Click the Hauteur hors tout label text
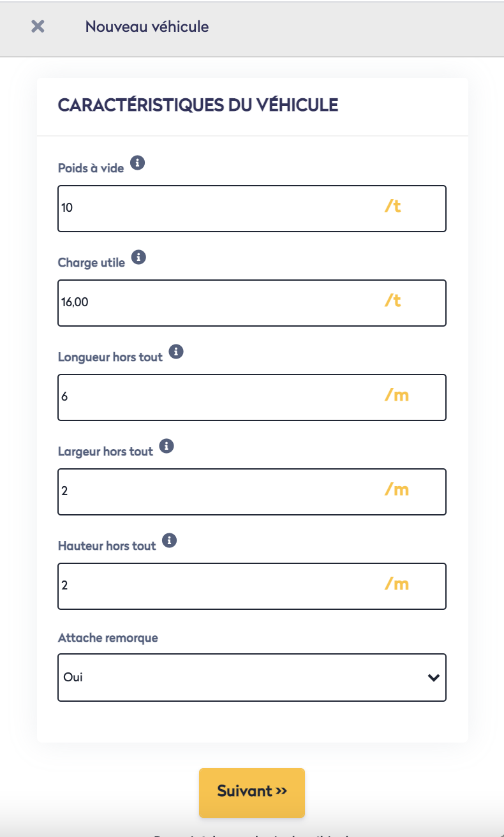The height and width of the screenshot is (837, 504). [107, 546]
